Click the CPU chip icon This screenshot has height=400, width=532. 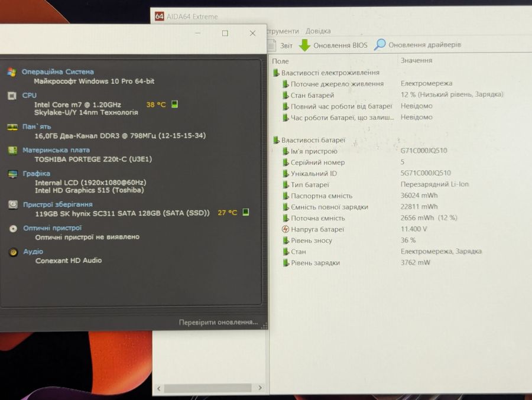[x=12, y=96]
